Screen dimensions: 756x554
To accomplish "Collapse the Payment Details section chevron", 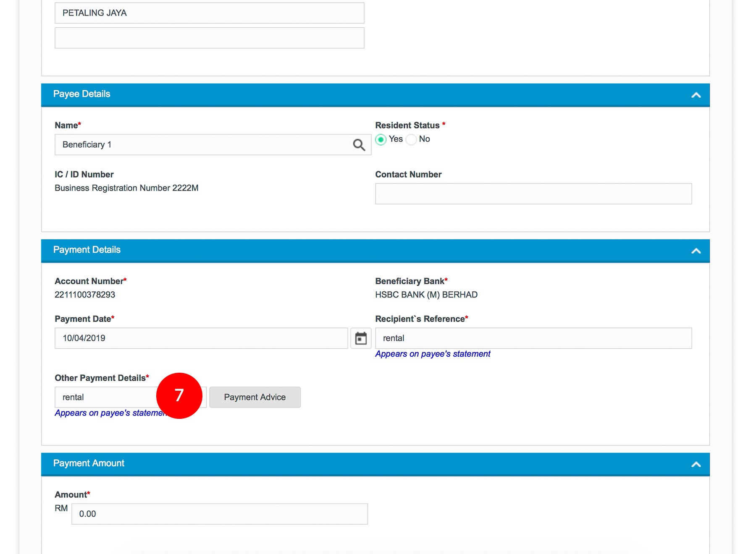I will coord(696,251).
